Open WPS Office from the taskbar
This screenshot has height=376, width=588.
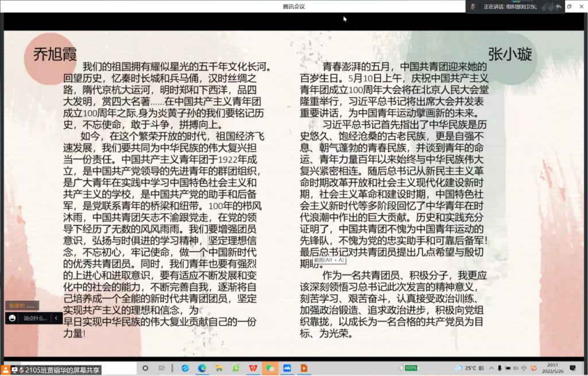253,368
